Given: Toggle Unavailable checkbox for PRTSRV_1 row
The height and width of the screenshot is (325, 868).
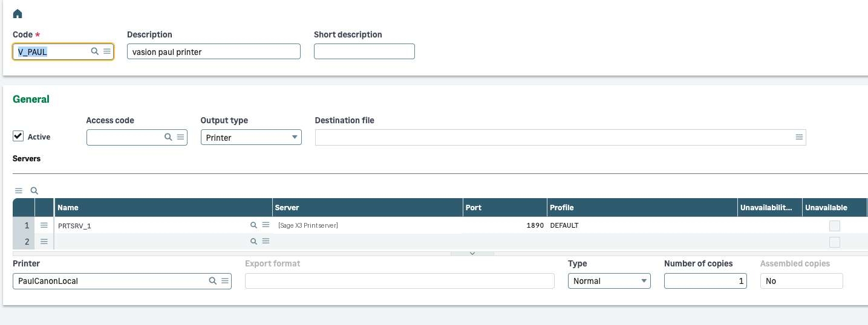Looking at the screenshot, I should pos(835,226).
